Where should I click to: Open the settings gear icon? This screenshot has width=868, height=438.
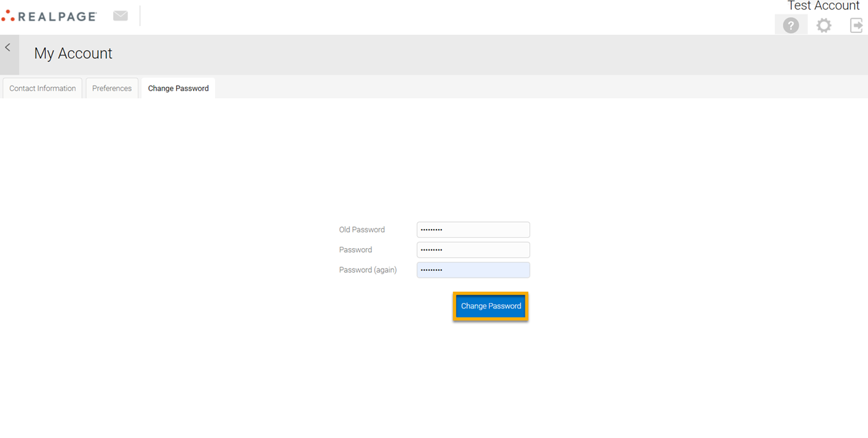(823, 25)
